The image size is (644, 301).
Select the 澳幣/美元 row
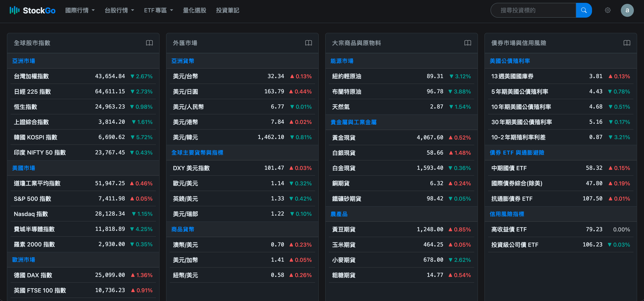[242, 245]
